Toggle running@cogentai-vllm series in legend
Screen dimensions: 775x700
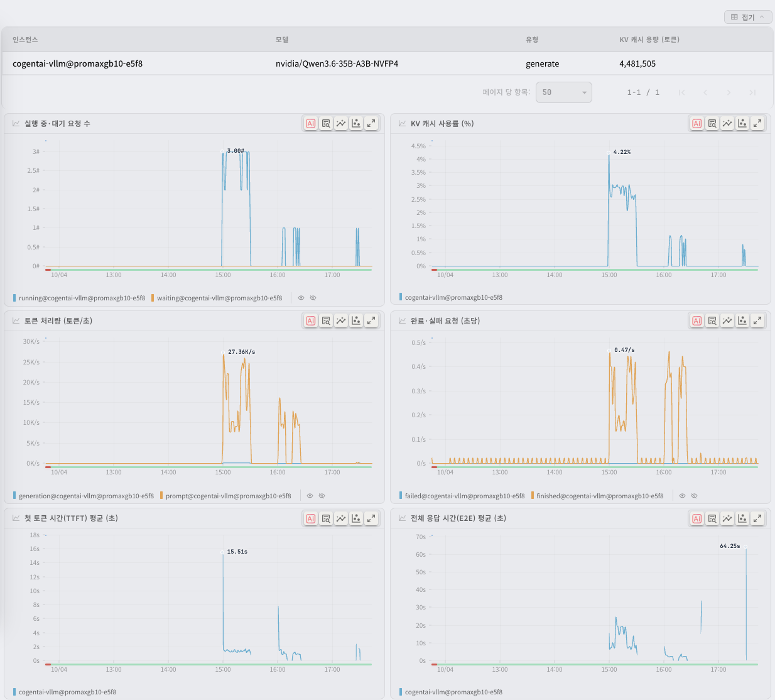tap(79, 298)
